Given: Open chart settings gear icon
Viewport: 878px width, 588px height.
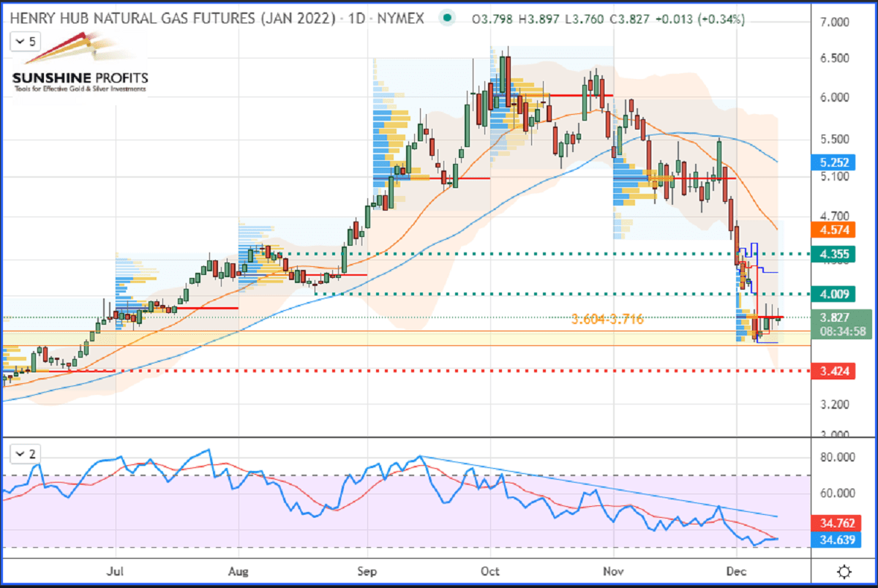Looking at the screenshot, I should click(x=844, y=571).
